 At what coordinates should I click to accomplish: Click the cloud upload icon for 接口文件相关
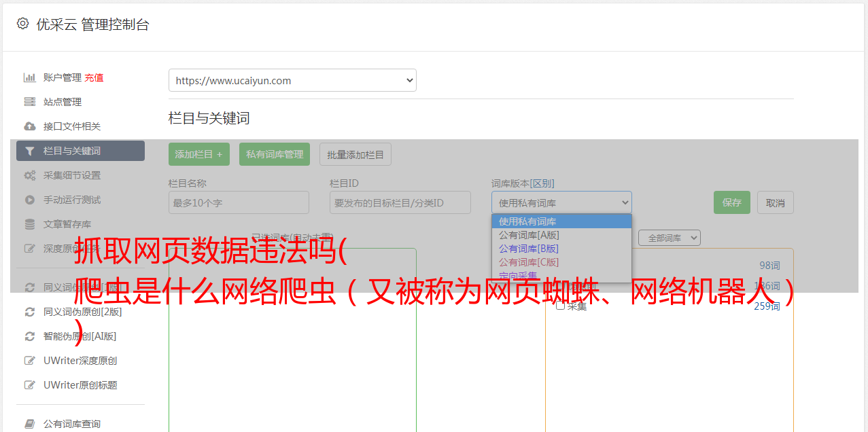tap(30, 126)
